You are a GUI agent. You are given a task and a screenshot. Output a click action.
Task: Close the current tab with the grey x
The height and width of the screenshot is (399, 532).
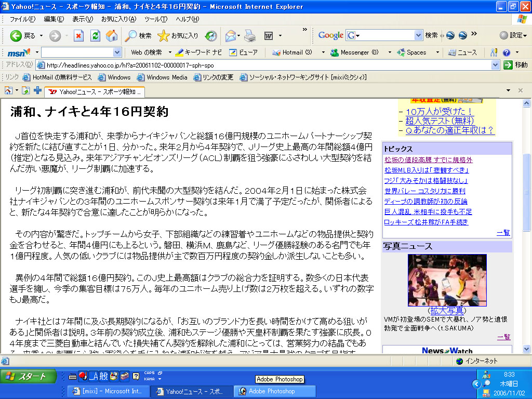click(x=521, y=90)
